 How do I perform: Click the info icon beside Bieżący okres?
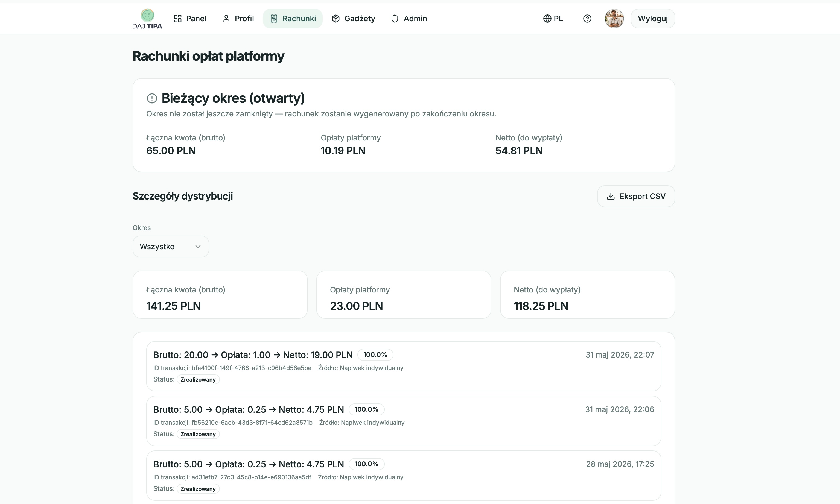click(152, 98)
